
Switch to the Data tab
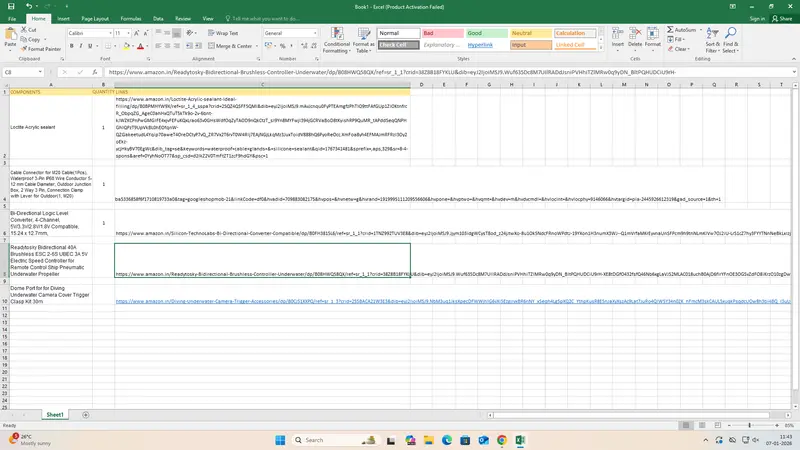(x=158, y=19)
